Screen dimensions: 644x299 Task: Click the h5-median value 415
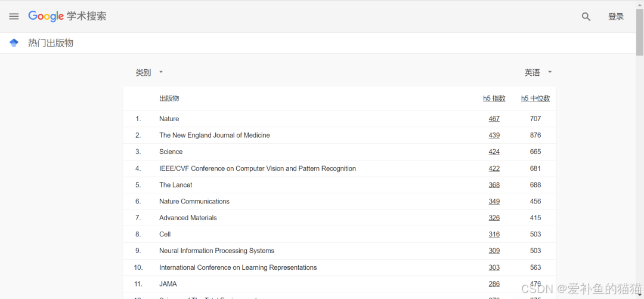tap(535, 218)
